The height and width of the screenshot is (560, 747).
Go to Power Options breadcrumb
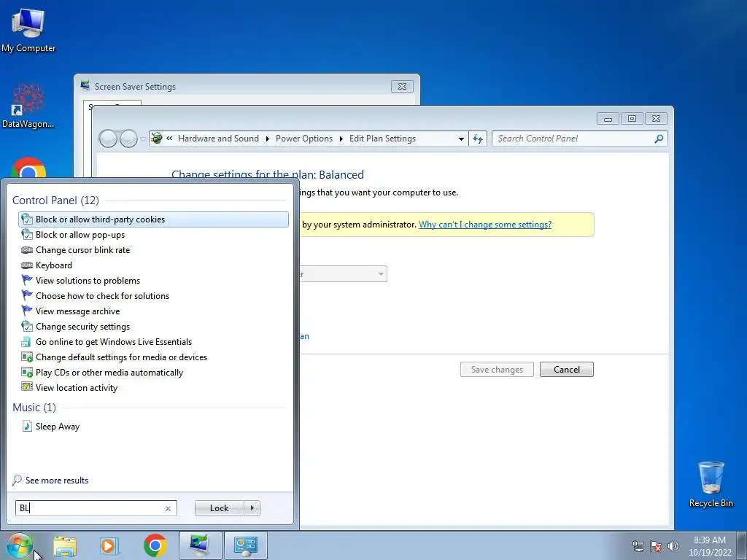304,139
